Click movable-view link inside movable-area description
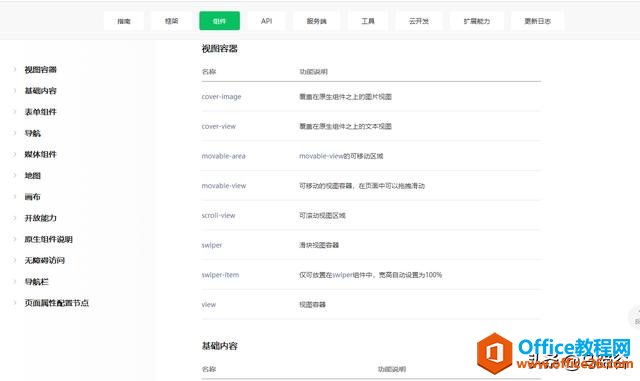This screenshot has height=381, width=640. [x=321, y=156]
